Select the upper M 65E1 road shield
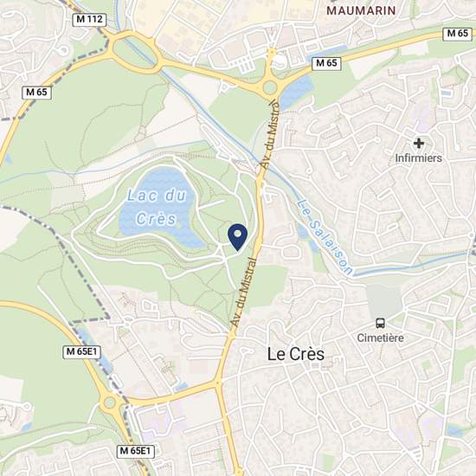 point(81,352)
